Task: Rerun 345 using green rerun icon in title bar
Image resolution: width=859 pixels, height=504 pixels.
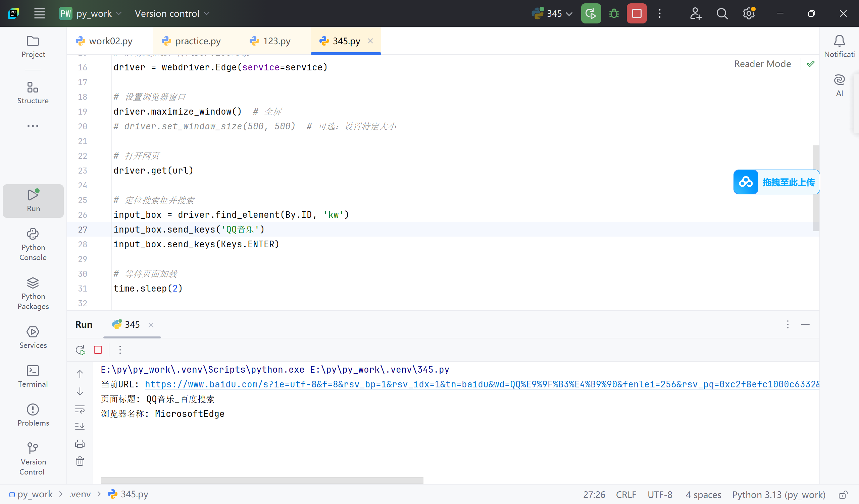Action: [591, 14]
